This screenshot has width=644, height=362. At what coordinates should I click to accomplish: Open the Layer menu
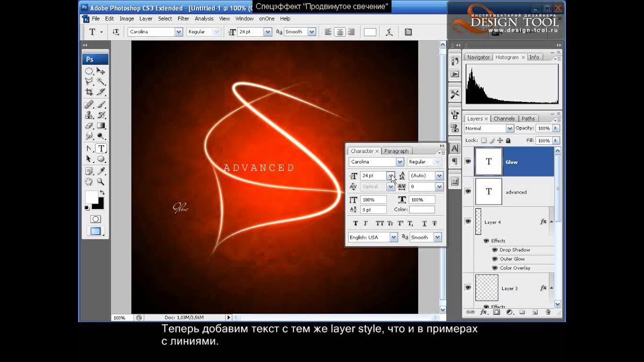[146, 19]
